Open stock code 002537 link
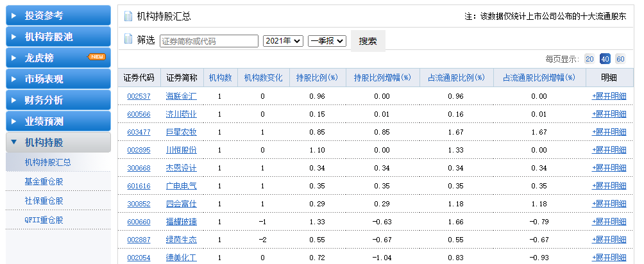This screenshot has width=644, height=264. click(x=139, y=97)
